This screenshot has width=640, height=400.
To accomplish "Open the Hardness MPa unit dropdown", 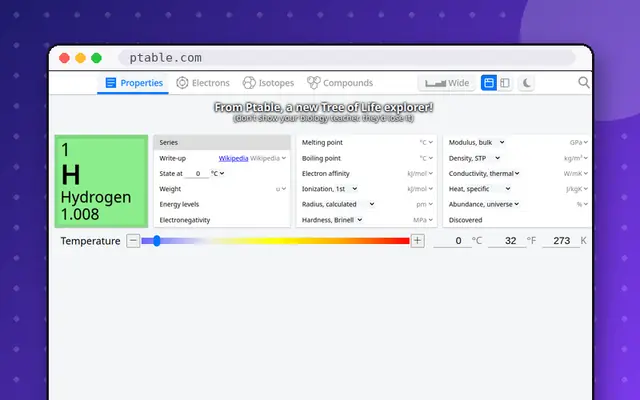I will click(x=423, y=220).
